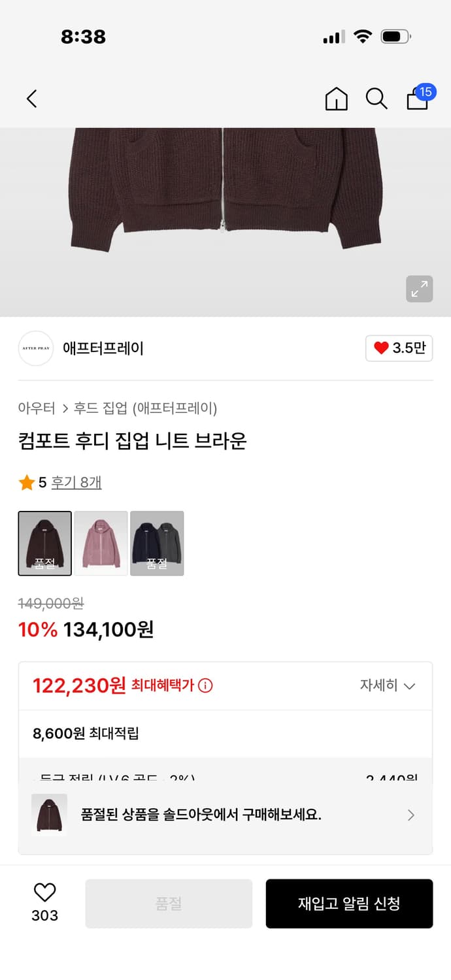Image resolution: width=451 pixels, height=980 pixels.
Task: Expand the 자세히 price details section
Action: pyautogui.click(x=388, y=685)
